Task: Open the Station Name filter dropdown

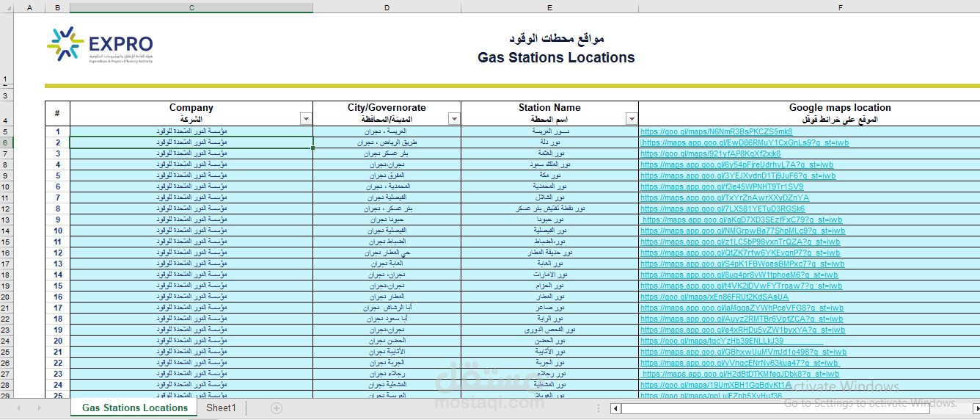Action: tap(632, 119)
